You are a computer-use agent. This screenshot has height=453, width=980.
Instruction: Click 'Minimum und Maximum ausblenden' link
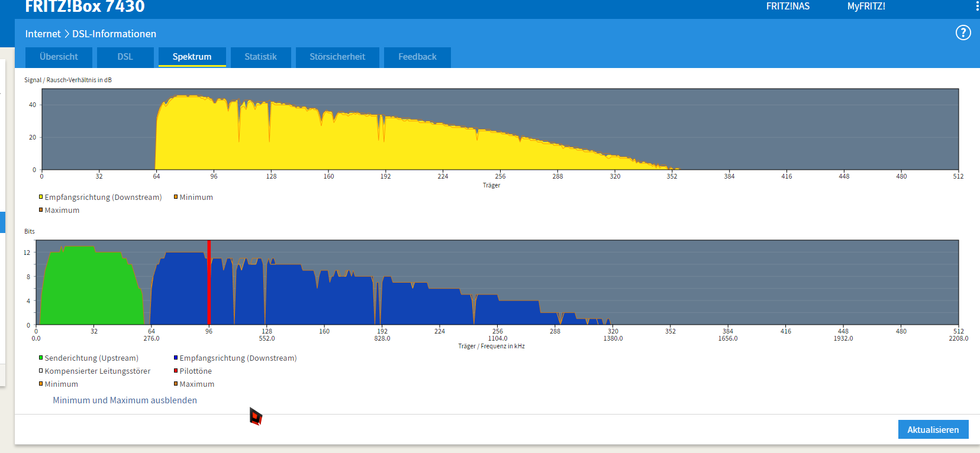pos(125,400)
